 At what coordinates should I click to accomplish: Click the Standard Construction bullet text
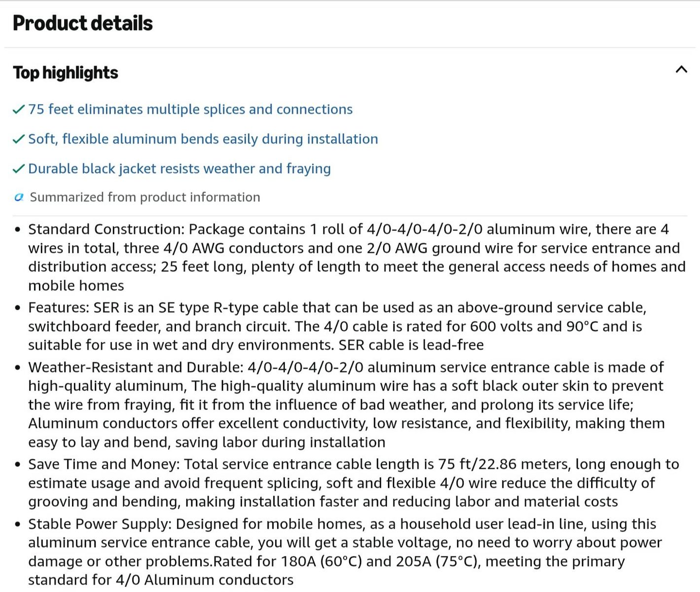point(357,257)
